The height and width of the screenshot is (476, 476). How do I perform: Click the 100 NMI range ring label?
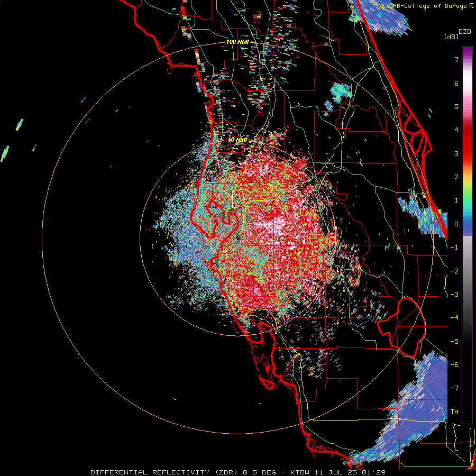[237, 42]
